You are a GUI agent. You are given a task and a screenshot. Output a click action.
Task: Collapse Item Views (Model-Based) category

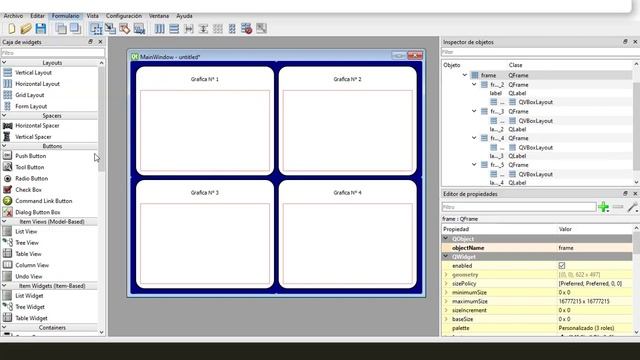coord(4,222)
